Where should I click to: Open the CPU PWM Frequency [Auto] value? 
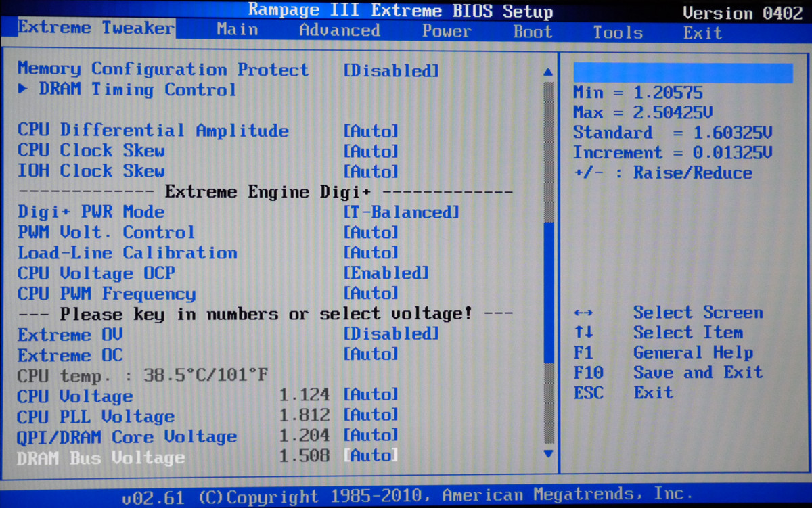[x=371, y=294]
